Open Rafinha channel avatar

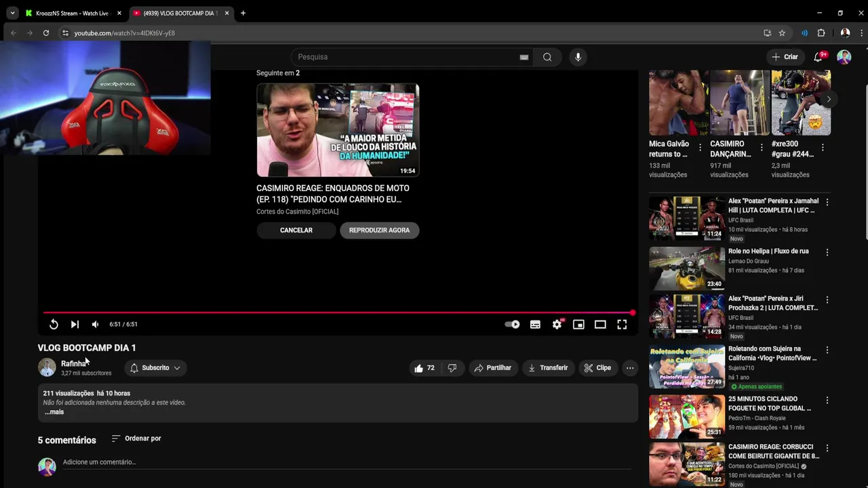point(47,367)
